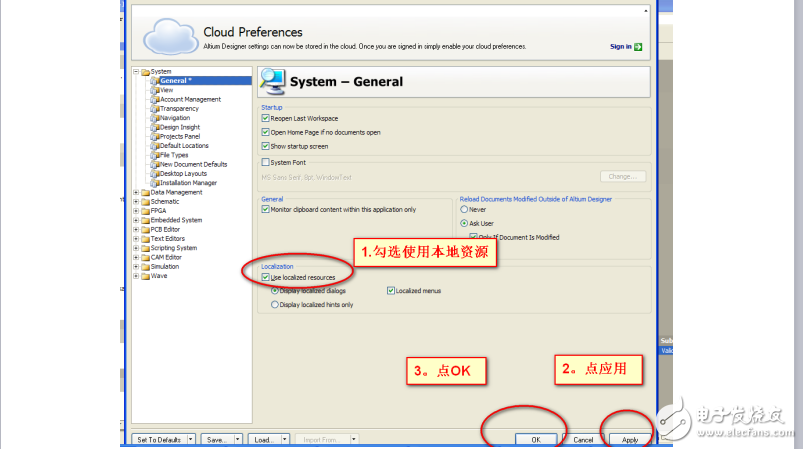Uncheck Reopen Last Workspace
Screen dimensions: 803x449
[x=265, y=118]
